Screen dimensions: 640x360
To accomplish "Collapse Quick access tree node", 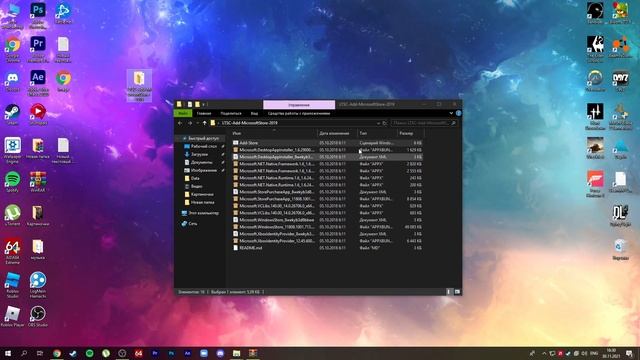I will (179, 138).
